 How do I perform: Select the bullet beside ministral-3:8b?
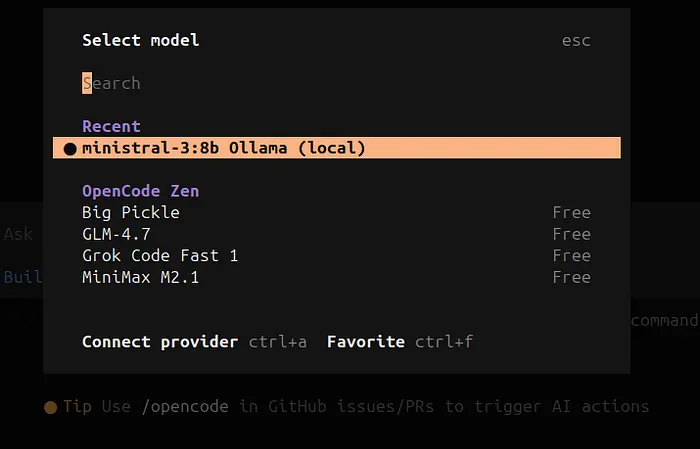(x=69, y=149)
